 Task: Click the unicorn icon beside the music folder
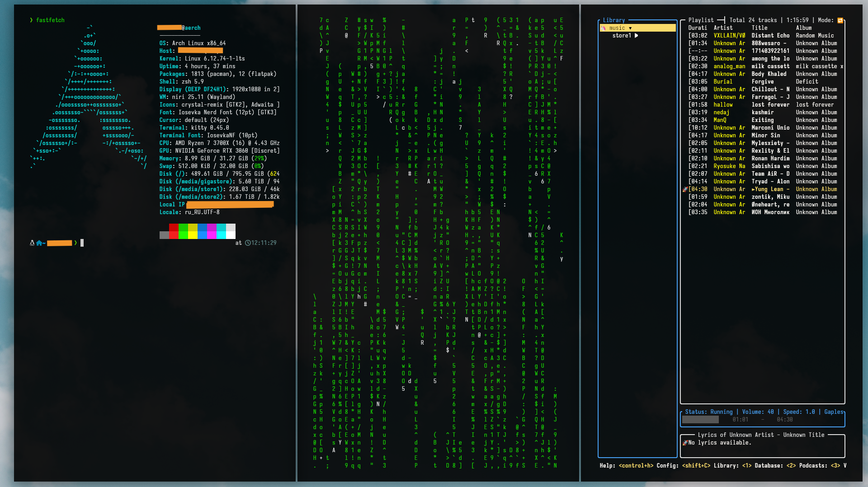tap(603, 28)
